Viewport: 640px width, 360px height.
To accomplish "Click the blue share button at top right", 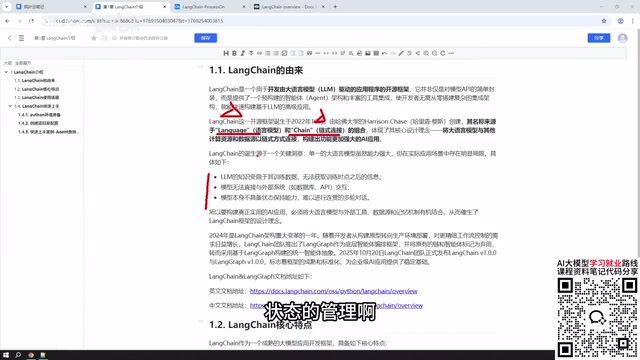I will coord(599,38).
